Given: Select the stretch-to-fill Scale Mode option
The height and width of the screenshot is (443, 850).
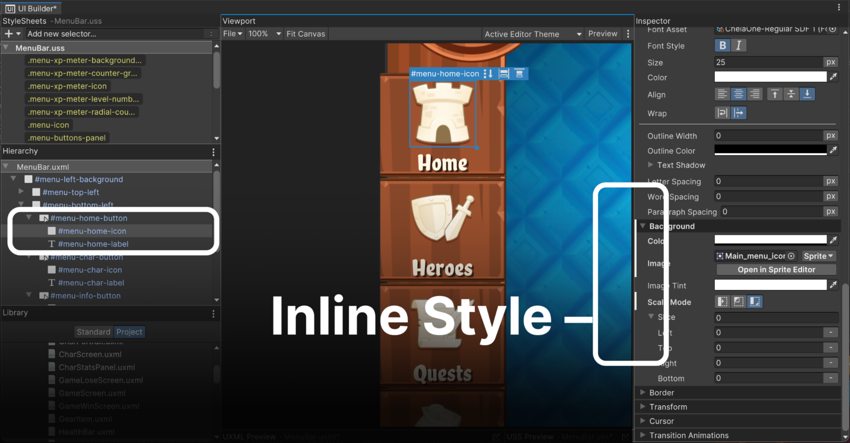Looking at the screenshot, I should pyautogui.click(x=722, y=301).
